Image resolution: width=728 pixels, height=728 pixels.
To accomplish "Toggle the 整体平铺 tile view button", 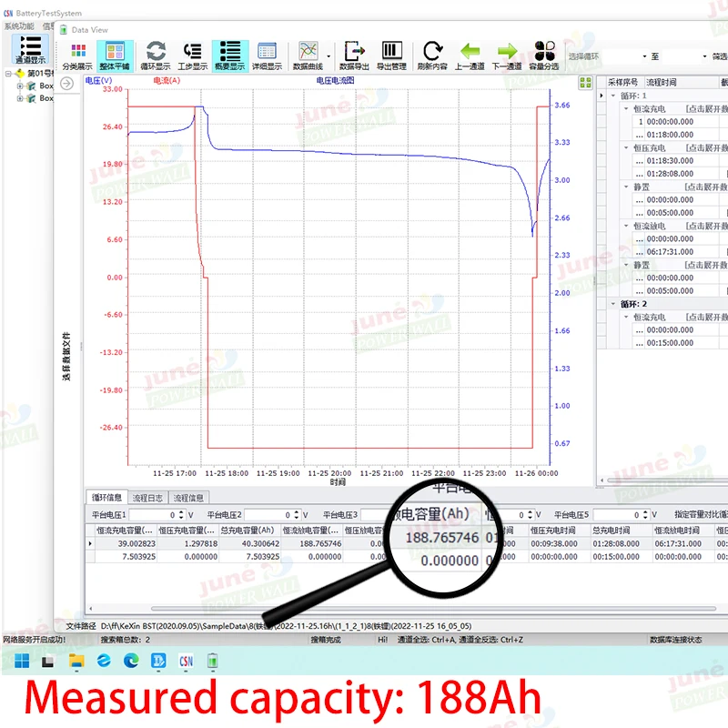I will click(x=116, y=55).
